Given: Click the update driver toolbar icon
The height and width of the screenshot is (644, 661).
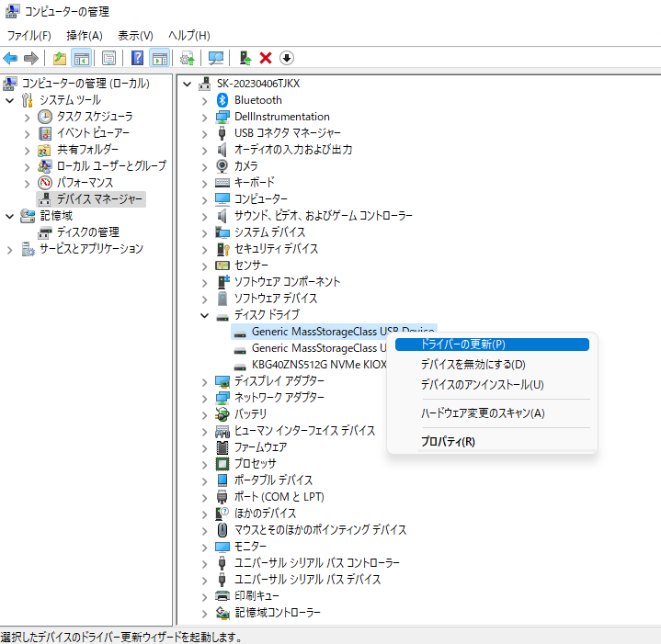Looking at the screenshot, I should 245,58.
